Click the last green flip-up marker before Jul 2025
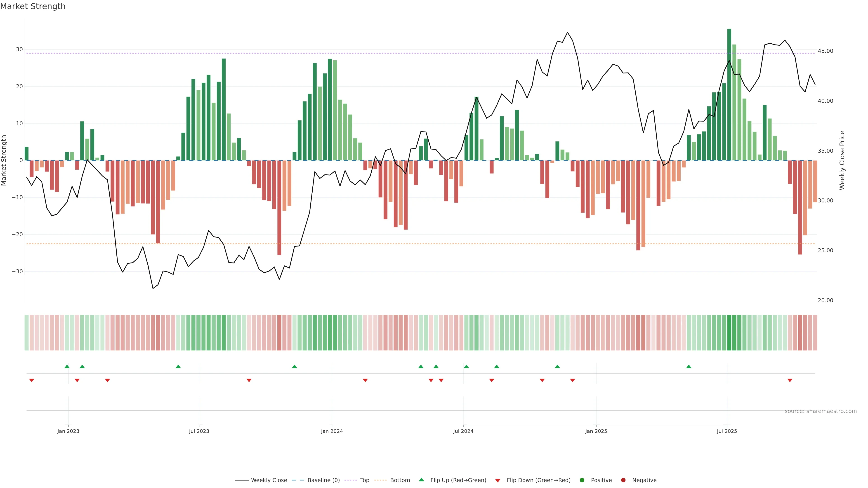Image resolution: width=868 pixels, height=488 pixels. pos(689,366)
